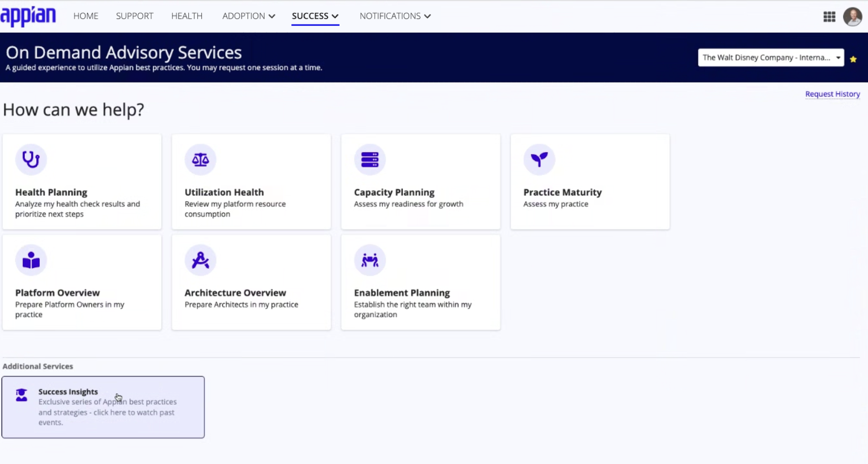
Task: Select the Capacity Planning card title
Action: coord(394,192)
